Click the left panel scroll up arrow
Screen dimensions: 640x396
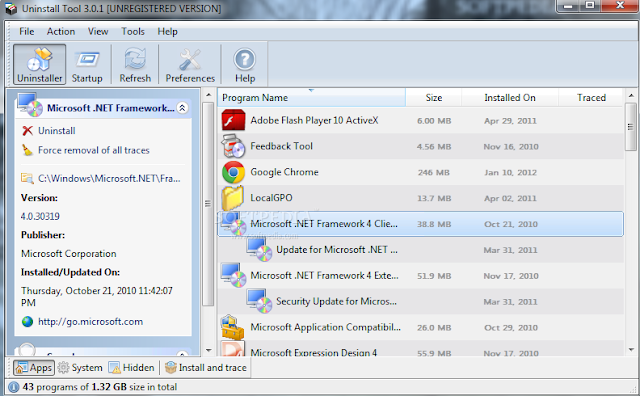point(208,95)
